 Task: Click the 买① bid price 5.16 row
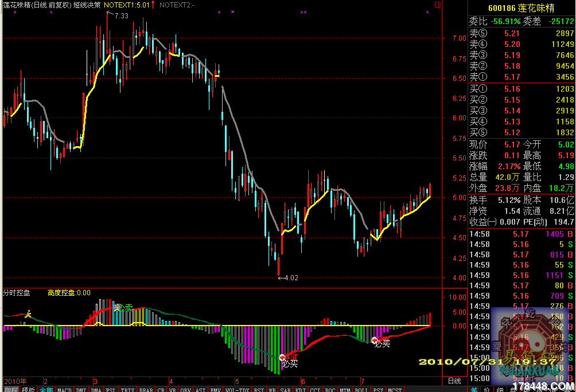tap(521, 89)
